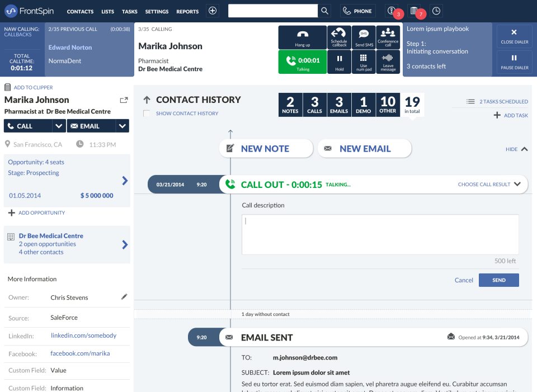Expand the EMAIL options dropdown

[x=121, y=126]
